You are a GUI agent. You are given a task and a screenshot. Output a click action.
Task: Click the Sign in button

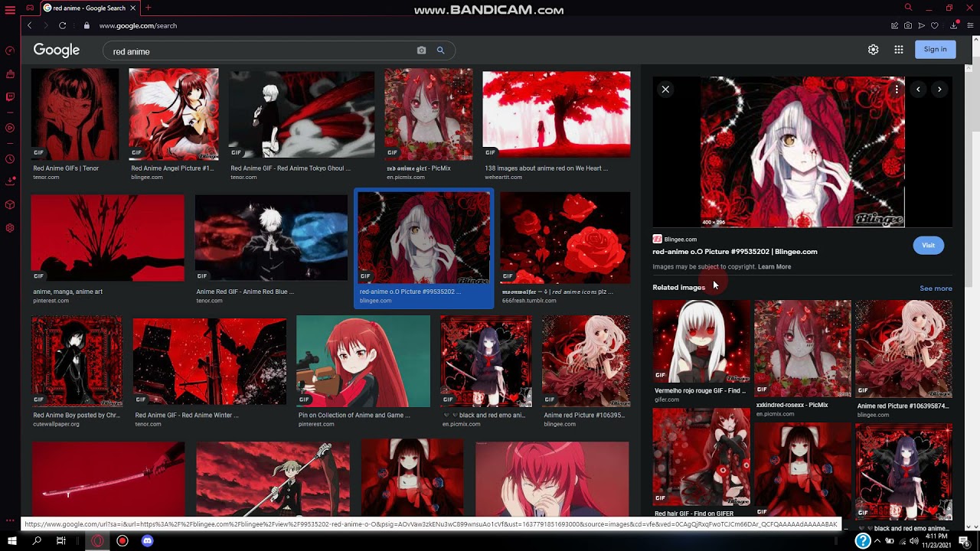(x=935, y=49)
